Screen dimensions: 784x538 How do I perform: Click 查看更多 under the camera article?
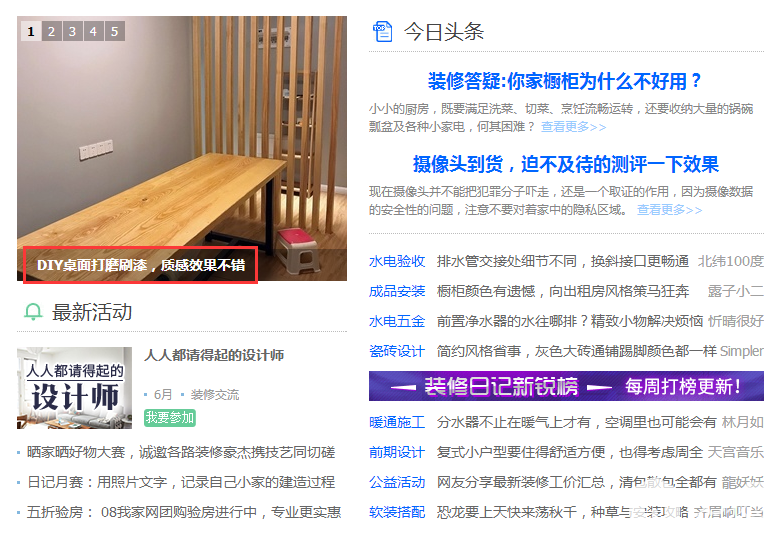click(x=670, y=210)
